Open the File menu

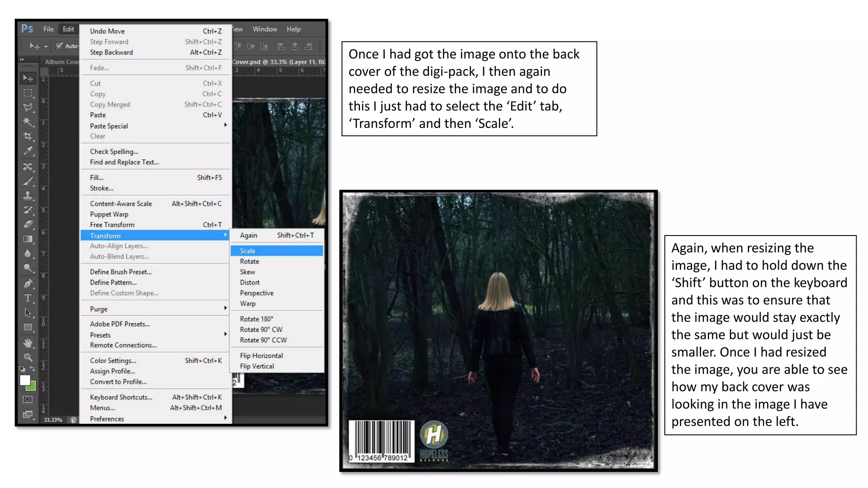click(x=48, y=29)
